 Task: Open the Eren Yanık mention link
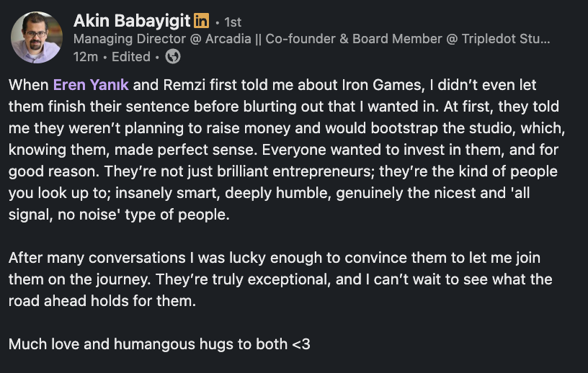[91, 85]
